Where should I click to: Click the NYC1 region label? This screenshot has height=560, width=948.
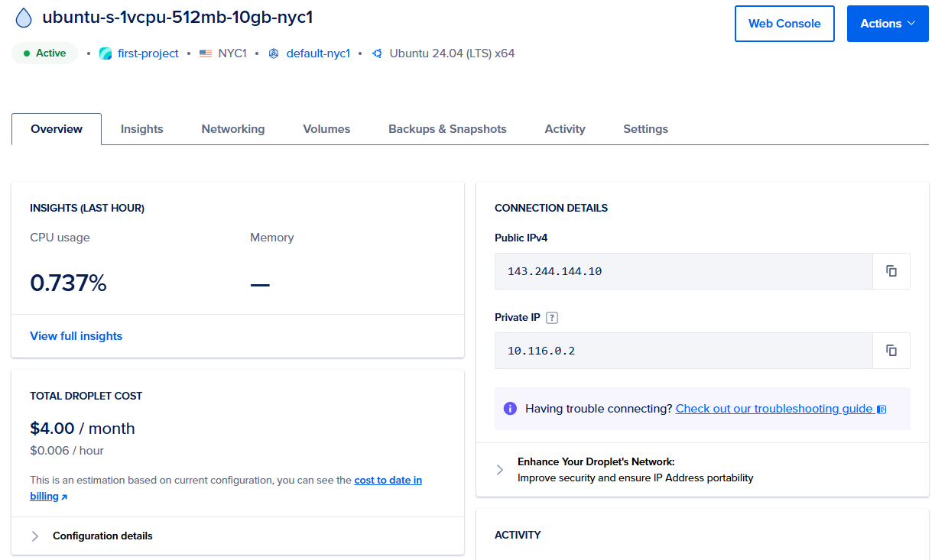coord(232,53)
